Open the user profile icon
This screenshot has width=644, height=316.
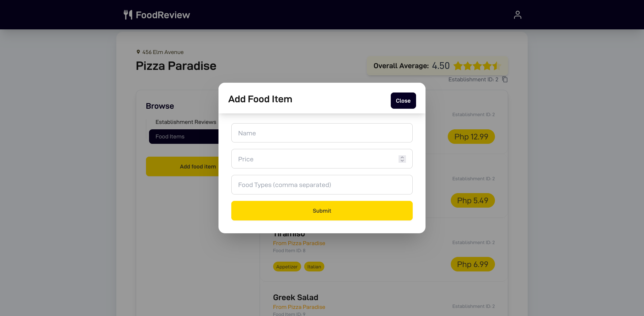pos(518,15)
